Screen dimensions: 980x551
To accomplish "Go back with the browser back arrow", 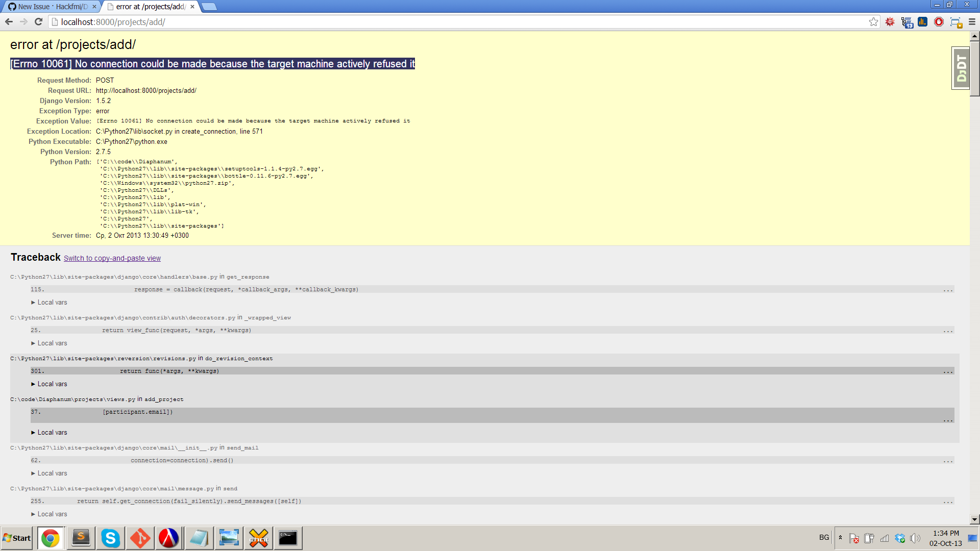I will coord(9,22).
